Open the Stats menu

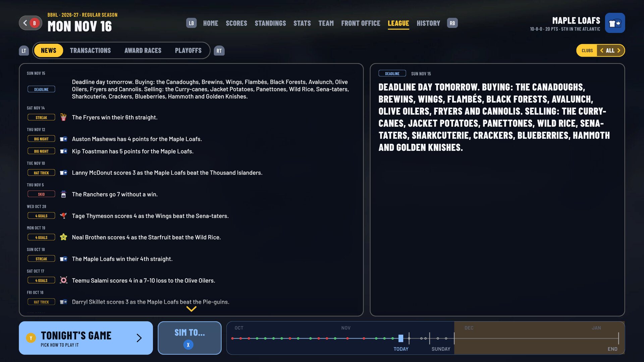(302, 23)
